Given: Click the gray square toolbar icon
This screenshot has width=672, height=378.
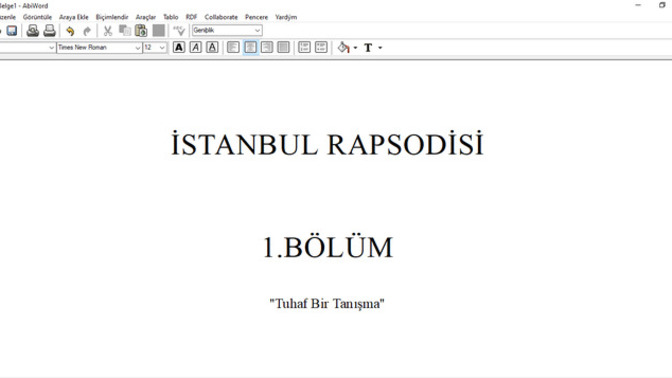Looking at the screenshot, I should point(159,30).
